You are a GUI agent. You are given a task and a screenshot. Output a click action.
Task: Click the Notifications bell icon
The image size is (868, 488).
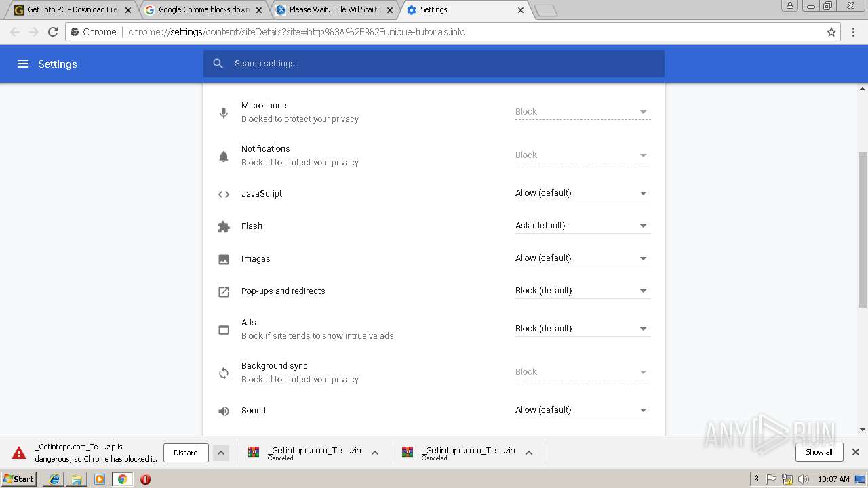(224, 157)
